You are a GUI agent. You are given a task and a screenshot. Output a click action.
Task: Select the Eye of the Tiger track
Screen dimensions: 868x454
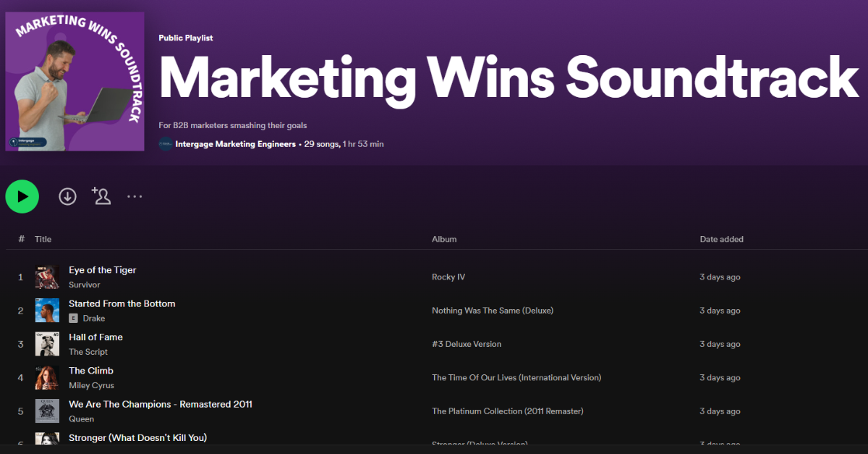point(103,270)
